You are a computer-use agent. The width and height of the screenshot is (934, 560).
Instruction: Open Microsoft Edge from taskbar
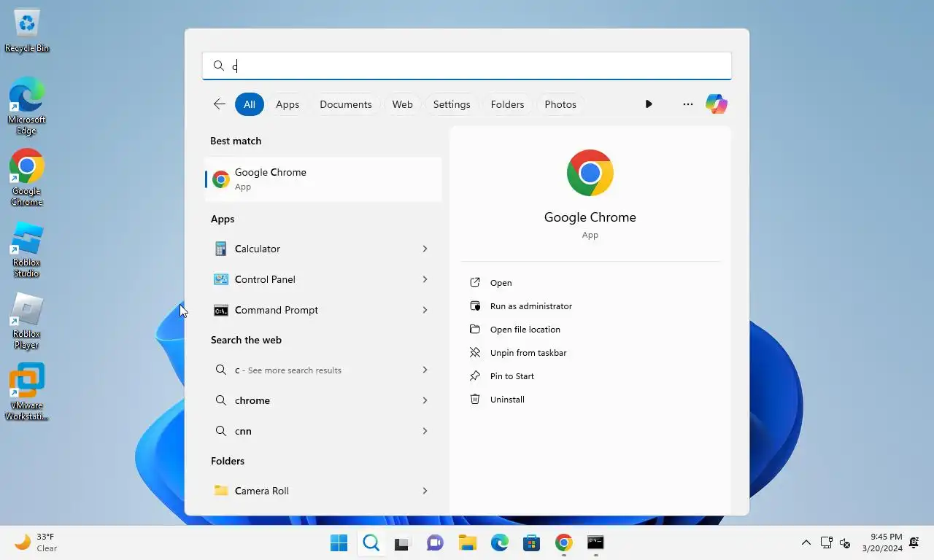[x=500, y=542]
